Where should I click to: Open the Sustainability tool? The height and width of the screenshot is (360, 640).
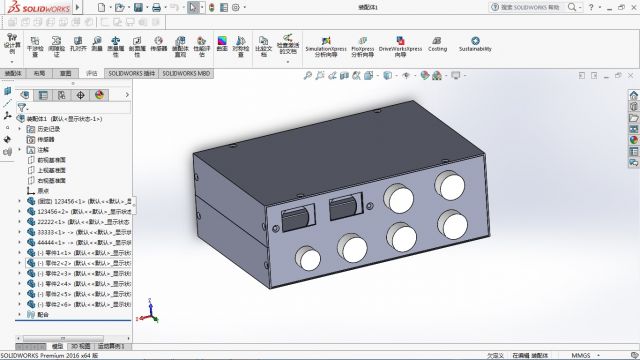click(x=475, y=44)
